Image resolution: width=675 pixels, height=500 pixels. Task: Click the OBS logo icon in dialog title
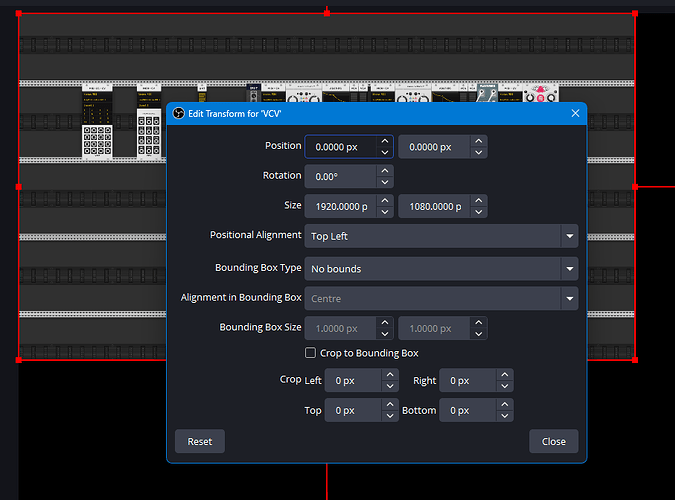tap(178, 114)
